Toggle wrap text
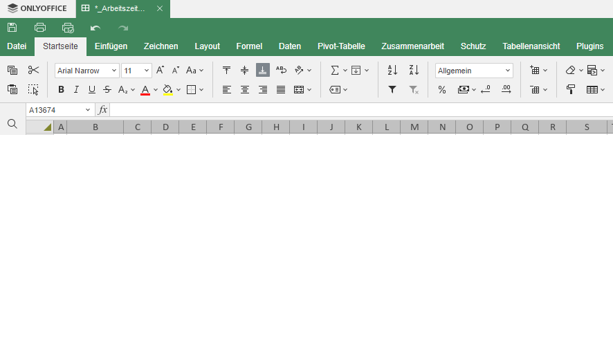The width and height of the screenshot is (613, 364). click(x=281, y=71)
